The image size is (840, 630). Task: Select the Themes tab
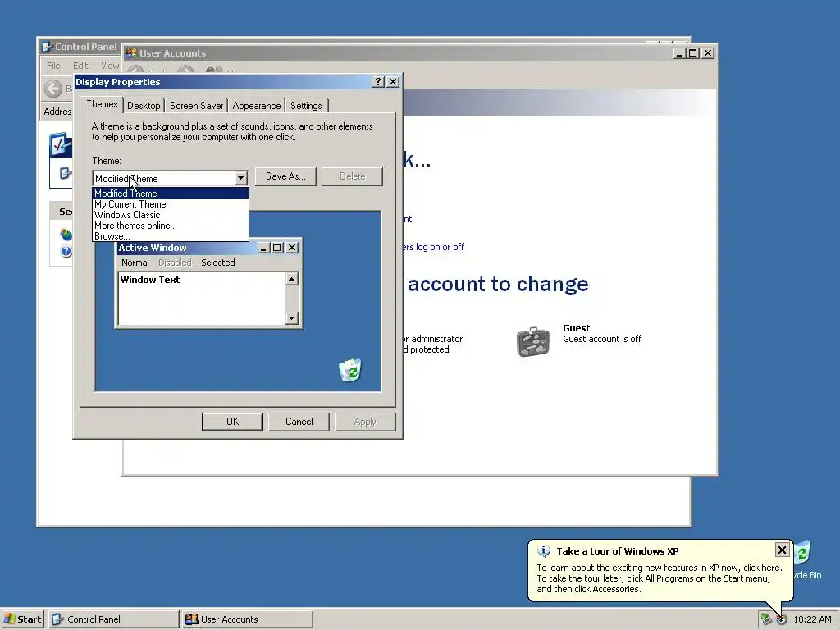pos(102,104)
